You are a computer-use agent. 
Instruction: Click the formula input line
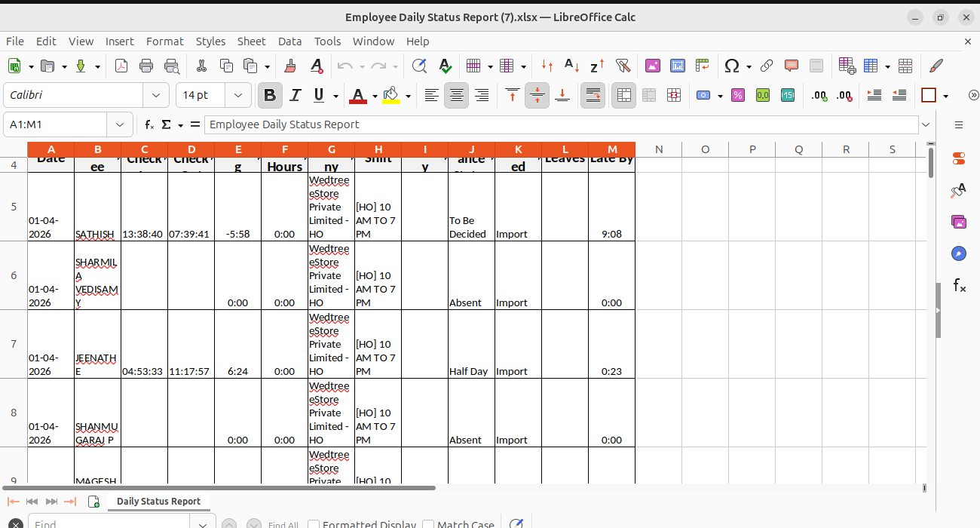pyautogui.click(x=561, y=124)
